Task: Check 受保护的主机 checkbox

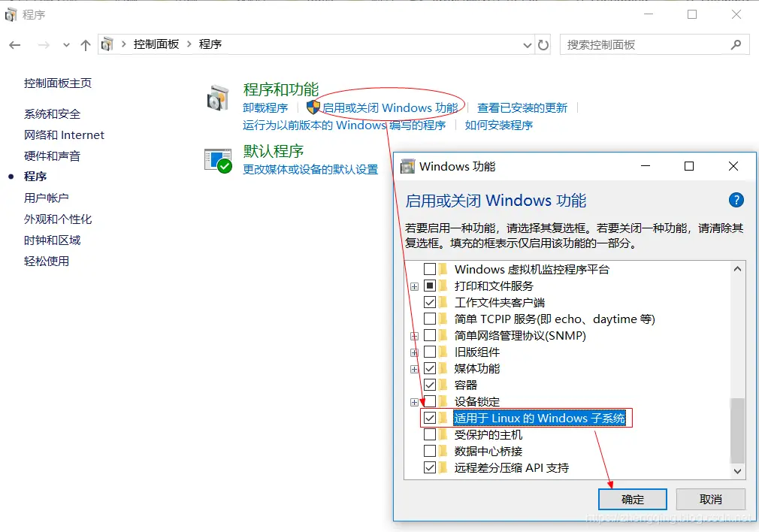Action: coord(429,434)
